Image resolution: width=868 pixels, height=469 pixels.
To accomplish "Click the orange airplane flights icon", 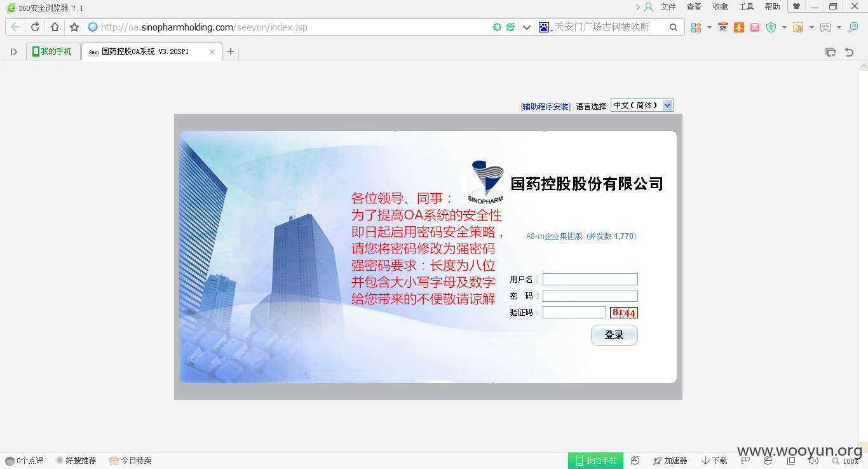I will point(738,27).
